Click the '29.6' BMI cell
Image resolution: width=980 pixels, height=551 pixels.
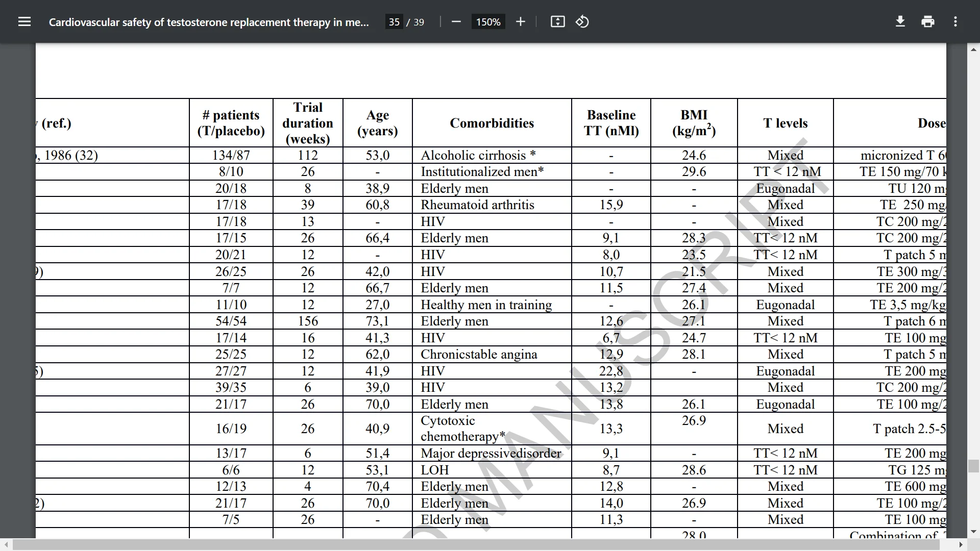click(x=694, y=171)
